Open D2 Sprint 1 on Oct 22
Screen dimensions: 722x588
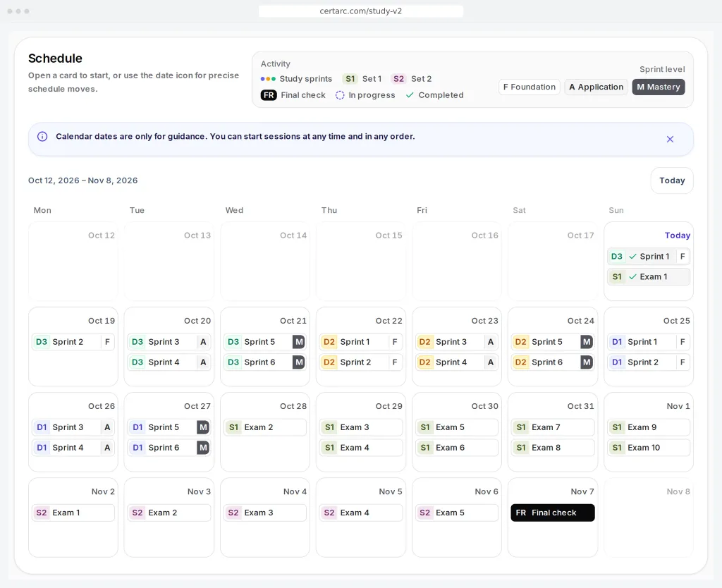click(x=361, y=342)
